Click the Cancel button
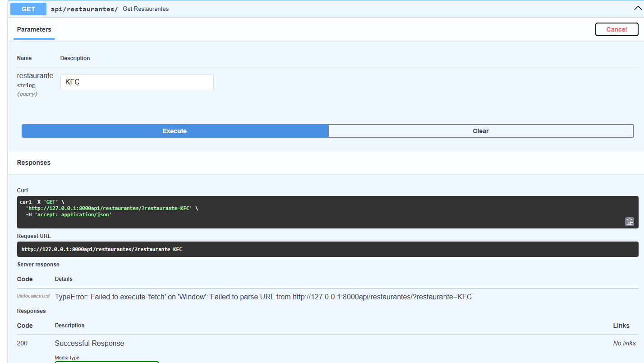The width and height of the screenshot is (644, 363). tap(616, 29)
